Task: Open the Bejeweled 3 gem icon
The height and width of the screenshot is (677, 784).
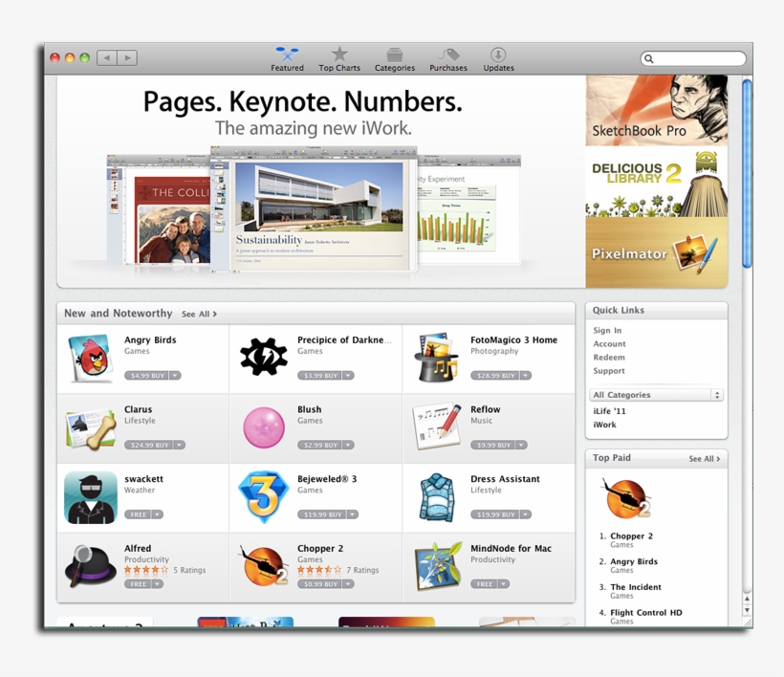Action: (264, 496)
